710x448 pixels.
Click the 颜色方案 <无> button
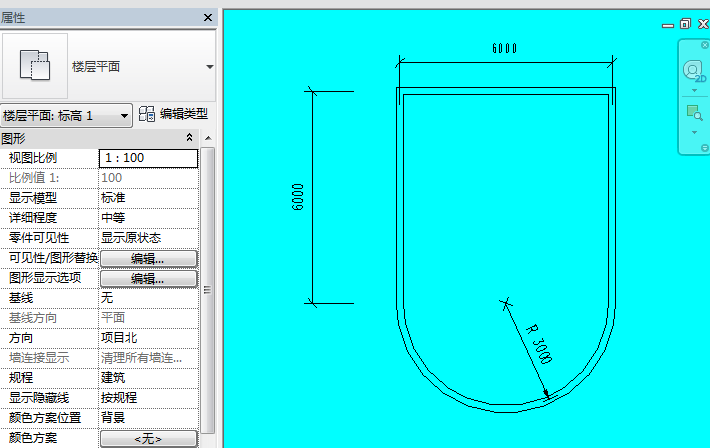[148, 438]
